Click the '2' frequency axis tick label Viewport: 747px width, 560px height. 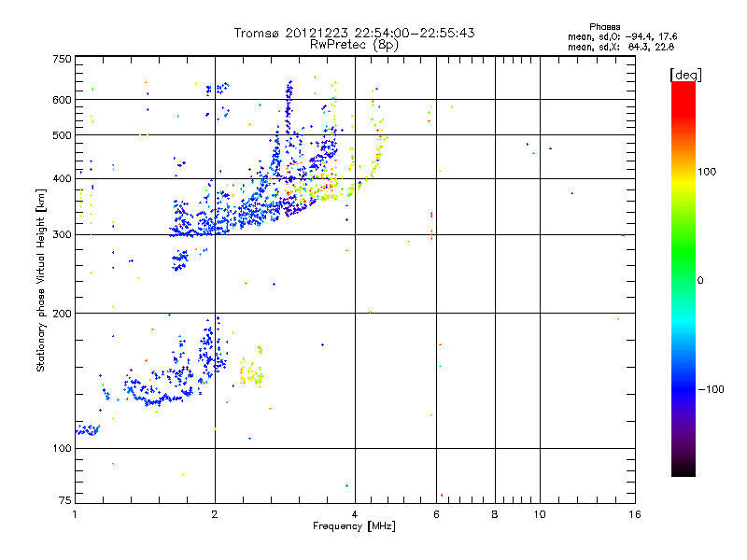click(215, 514)
